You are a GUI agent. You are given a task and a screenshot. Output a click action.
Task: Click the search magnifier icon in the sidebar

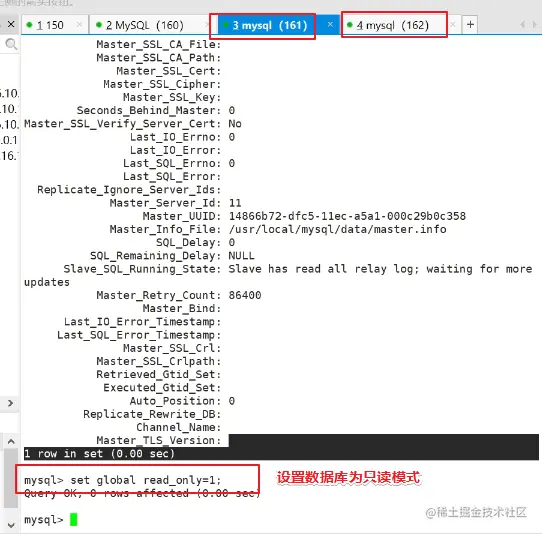[11, 44]
